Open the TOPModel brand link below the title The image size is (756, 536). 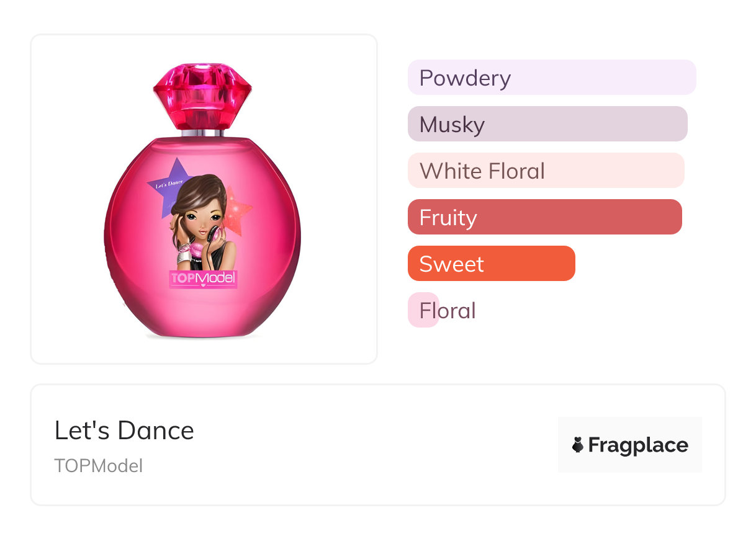[x=99, y=465]
